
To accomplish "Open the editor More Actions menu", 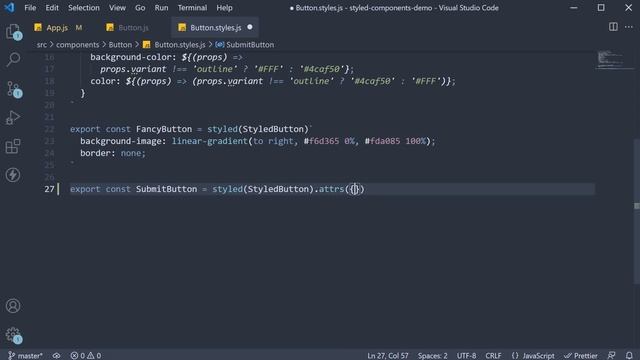I will (629, 27).
